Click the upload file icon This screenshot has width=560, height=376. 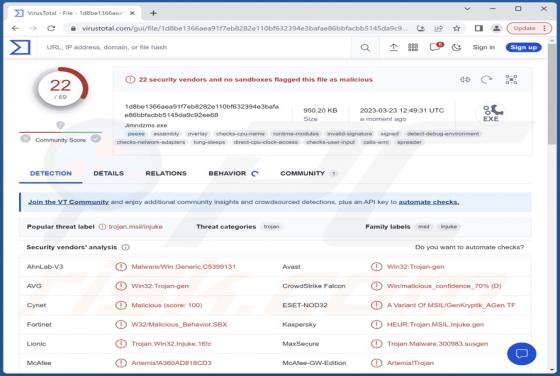[393, 47]
